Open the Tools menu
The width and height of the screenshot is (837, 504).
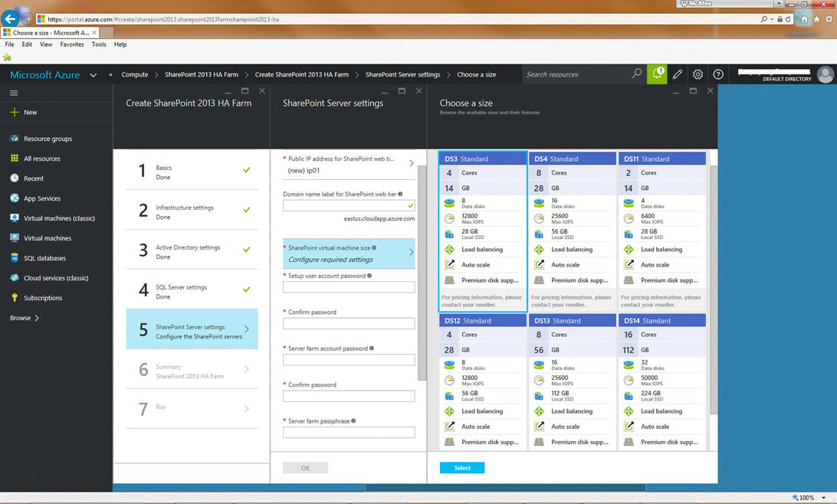click(x=99, y=44)
